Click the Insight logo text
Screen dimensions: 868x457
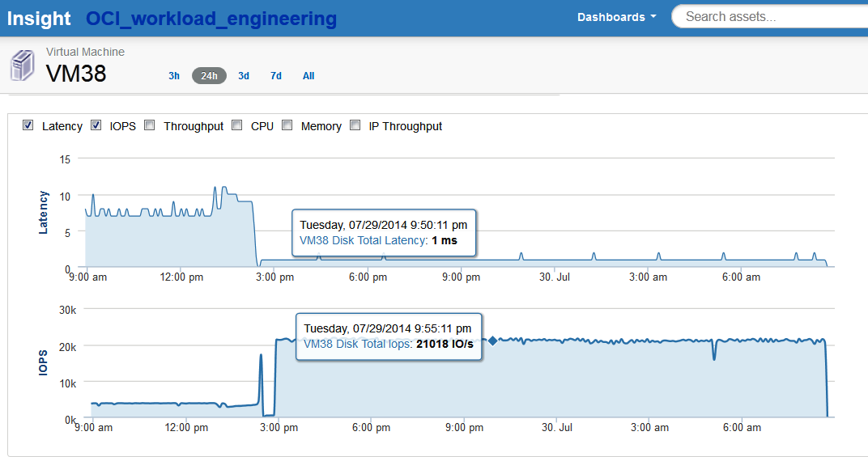point(40,19)
